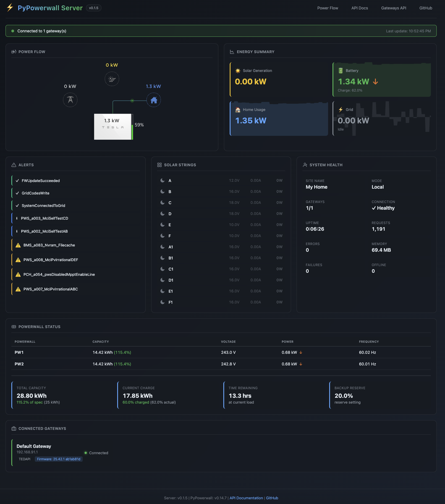Image resolution: width=445 pixels, height=504 pixels.
Task: Open the Power Flow nav item
Action: coord(328,8)
